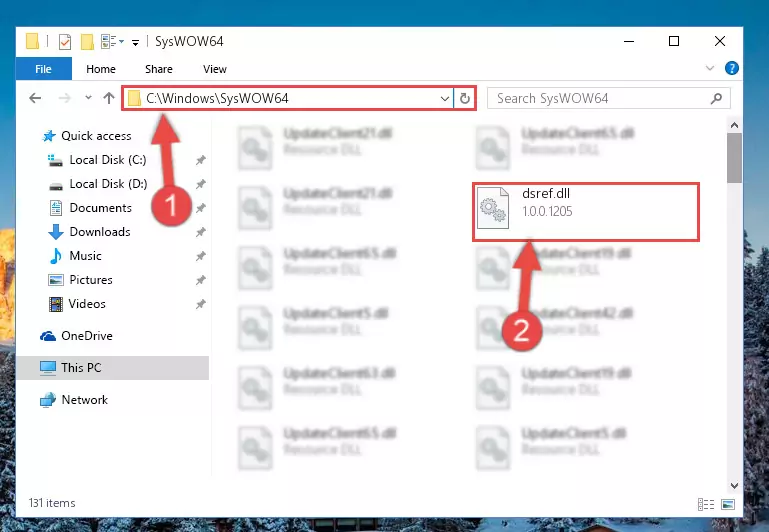Click the folder icon in the address bar
Viewport: 769px width, 532px height.
[134, 99]
